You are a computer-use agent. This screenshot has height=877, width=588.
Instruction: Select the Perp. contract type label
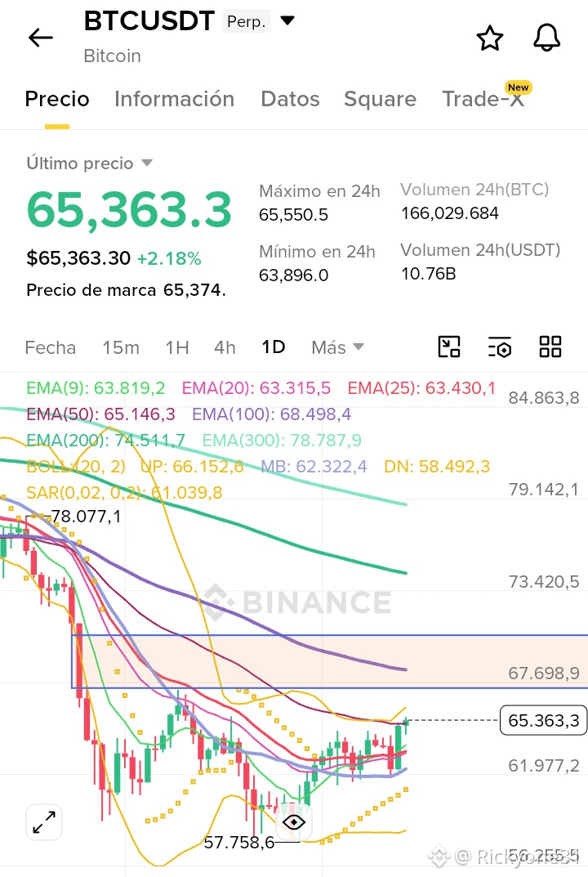click(246, 22)
